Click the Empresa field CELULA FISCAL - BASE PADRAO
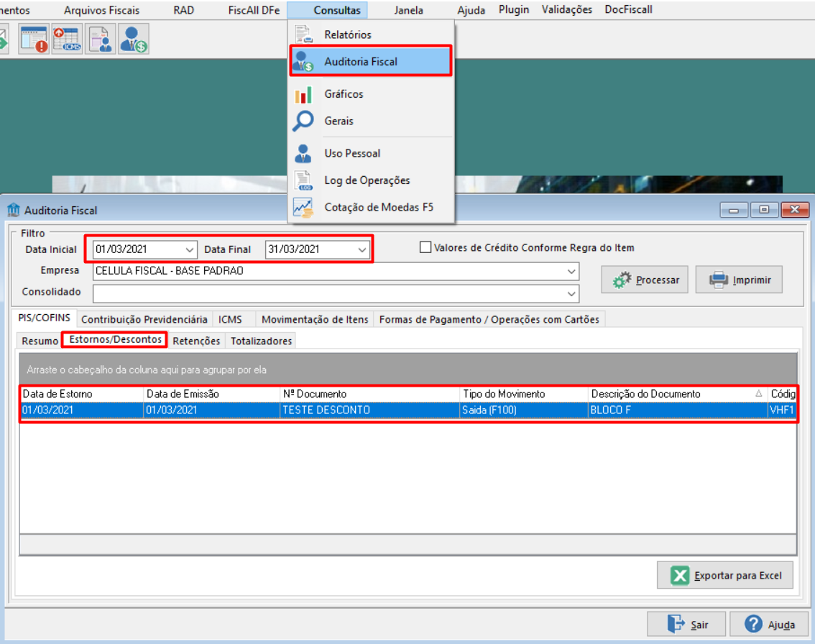 tap(336, 271)
